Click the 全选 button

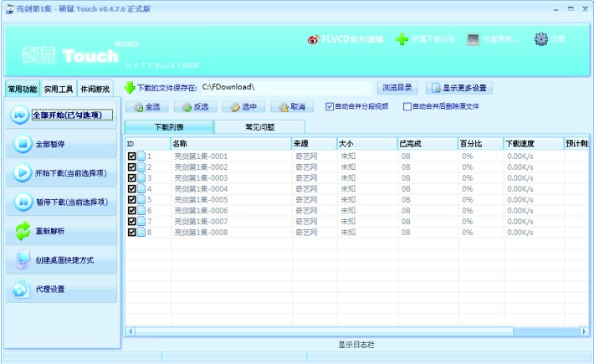pos(147,107)
